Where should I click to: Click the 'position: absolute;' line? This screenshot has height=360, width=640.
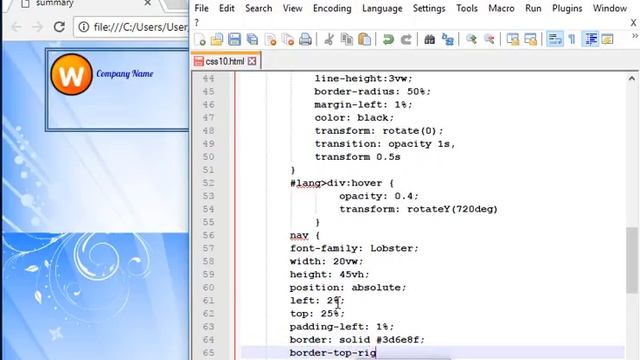click(348, 287)
